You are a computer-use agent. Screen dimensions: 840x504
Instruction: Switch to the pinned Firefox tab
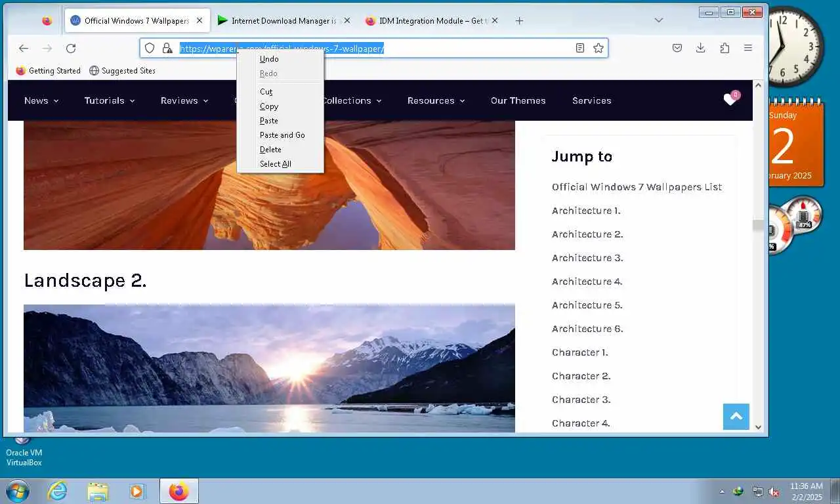pos(47,20)
